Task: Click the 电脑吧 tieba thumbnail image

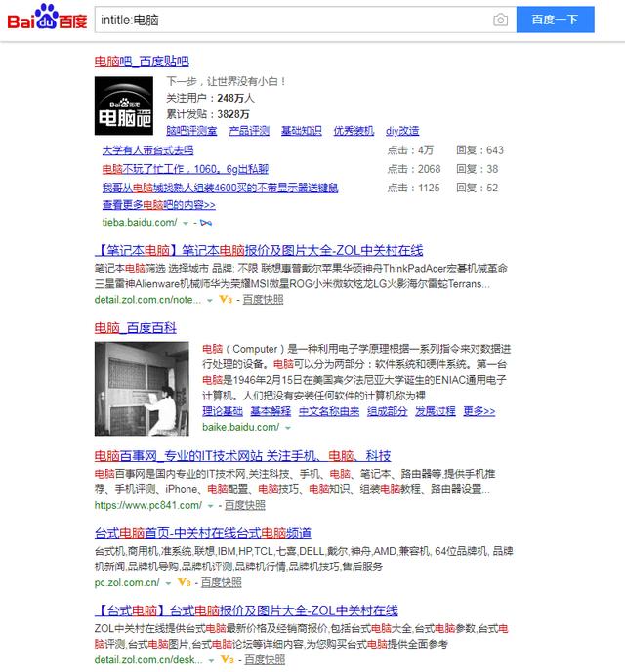Action: (124, 105)
